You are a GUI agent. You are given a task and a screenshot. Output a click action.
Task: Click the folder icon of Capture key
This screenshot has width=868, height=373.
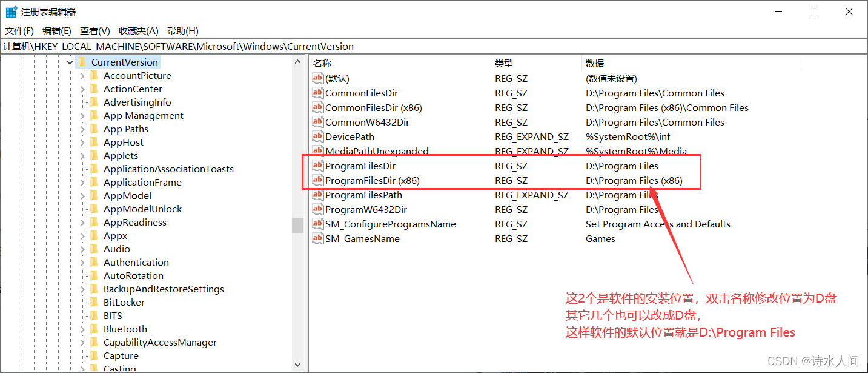coord(94,355)
